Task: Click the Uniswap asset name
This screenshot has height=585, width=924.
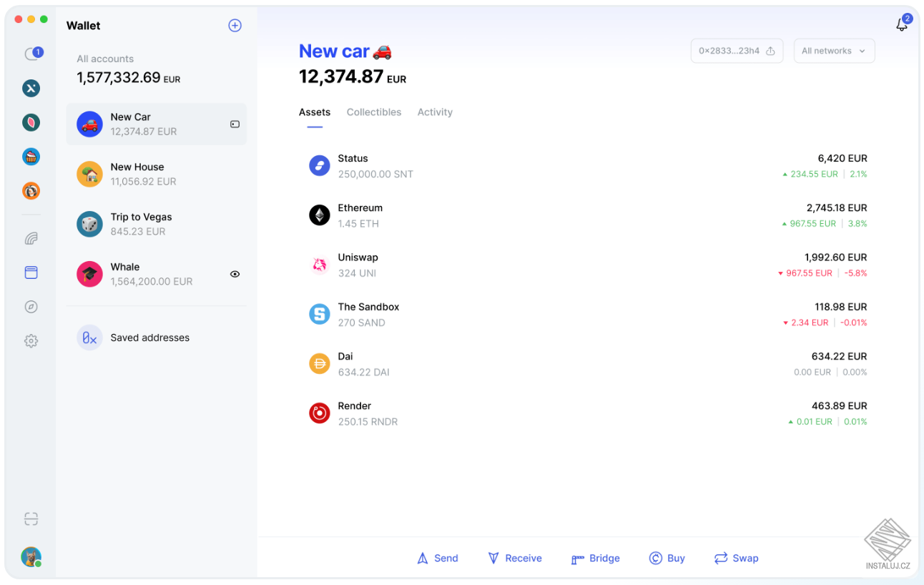Action: point(358,257)
